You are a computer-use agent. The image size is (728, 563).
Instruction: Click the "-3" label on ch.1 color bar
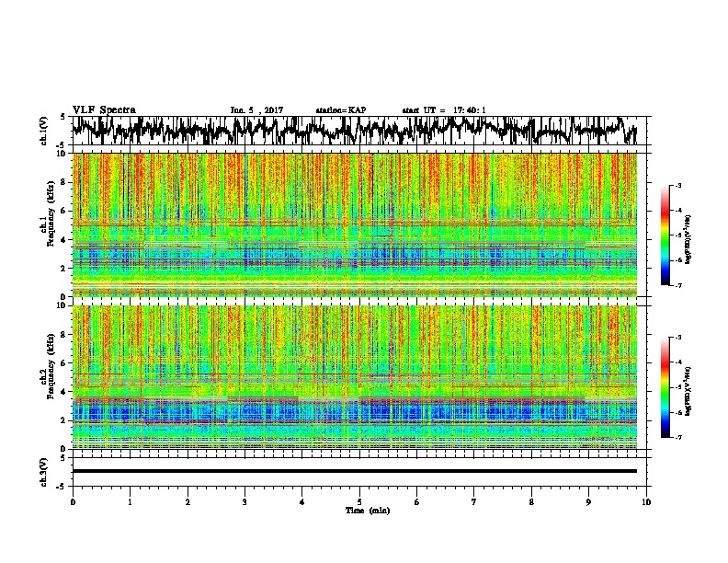(x=677, y=185)
